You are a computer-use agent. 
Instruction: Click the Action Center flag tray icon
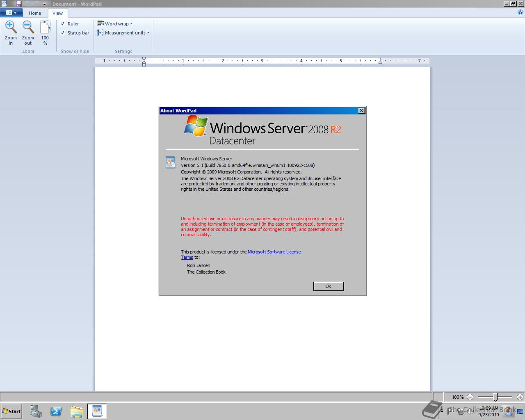point(451,411)
